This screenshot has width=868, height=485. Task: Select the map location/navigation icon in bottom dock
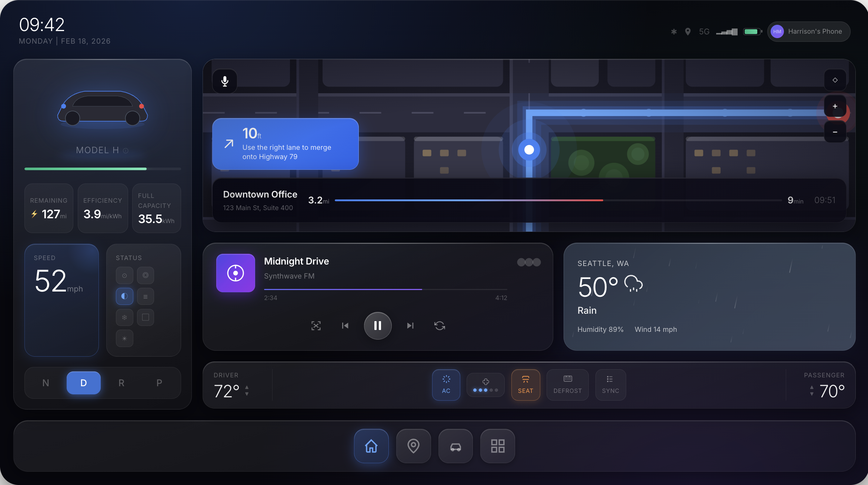[413, 446]
